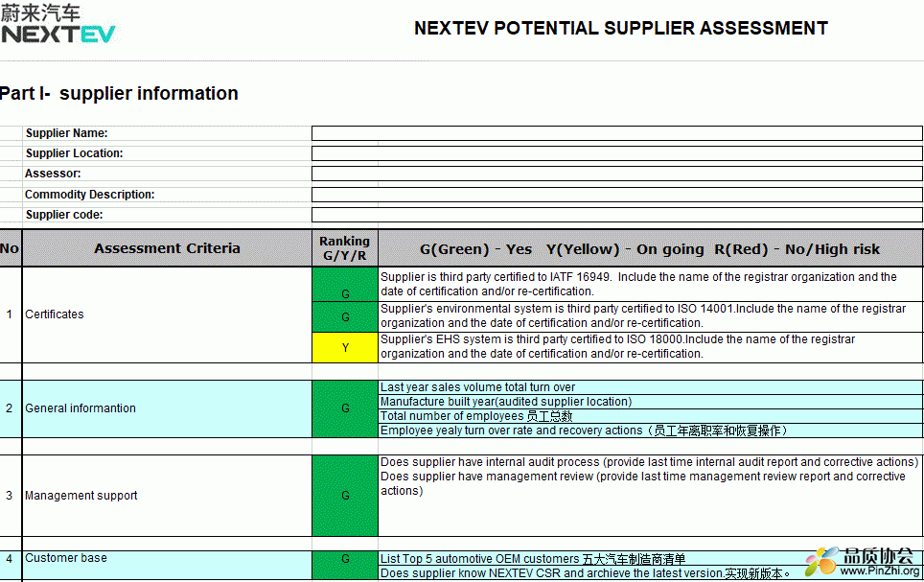This screenshot has height=582, width=924.
Task: Select the 'Management support' criteria cell
Action: pyautogui.click(x=167, y=496)
